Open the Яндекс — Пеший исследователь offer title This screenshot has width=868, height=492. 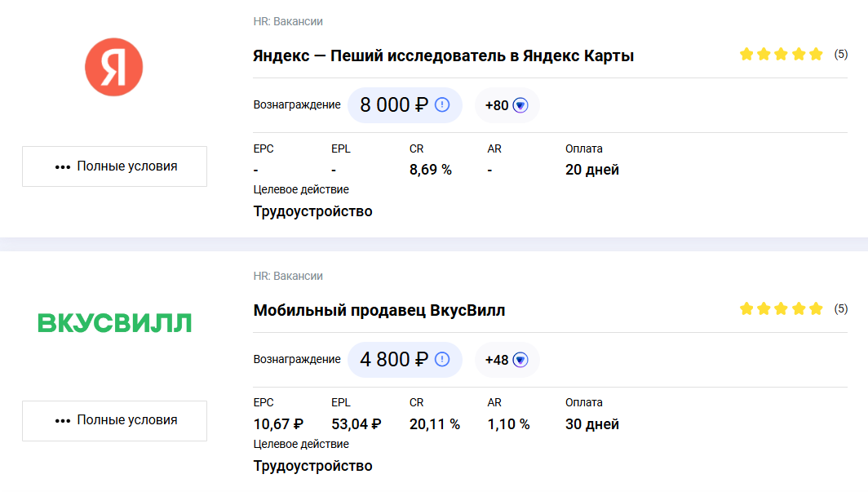click(x=444, y=56)
